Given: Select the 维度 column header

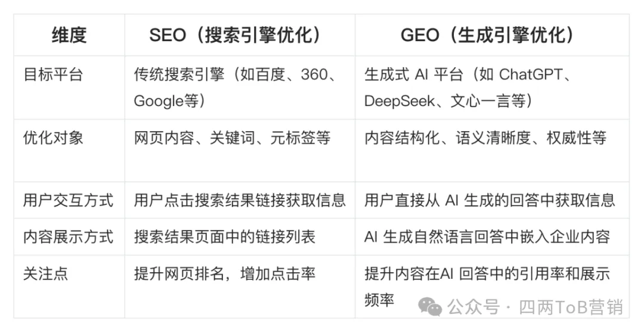Looking at the screenshot, I should point(69,35).
